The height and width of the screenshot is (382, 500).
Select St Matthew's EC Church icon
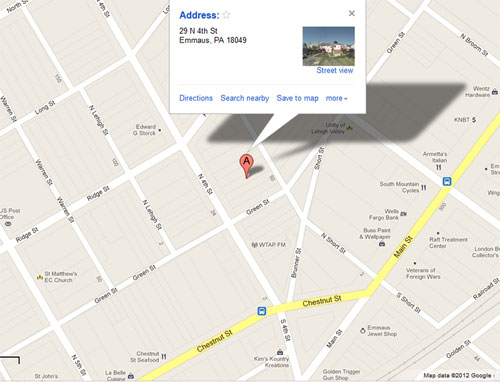click(40, 277)
